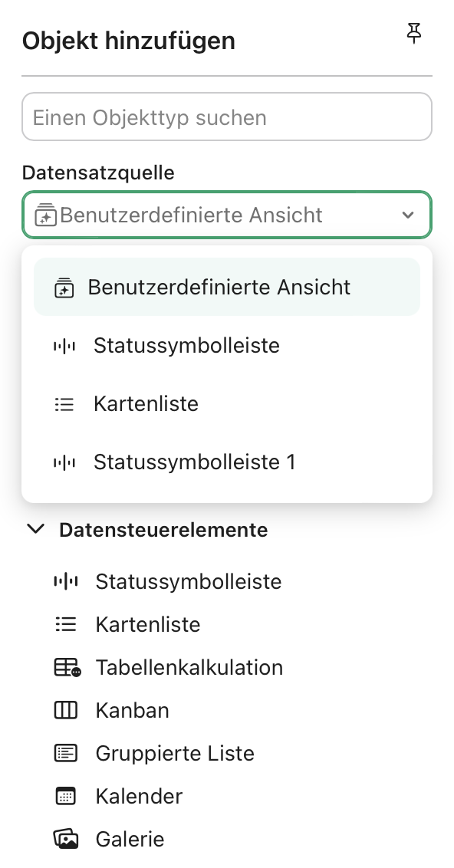
Task: Toggle the pin icon at the top right
Action: point(414,34)
